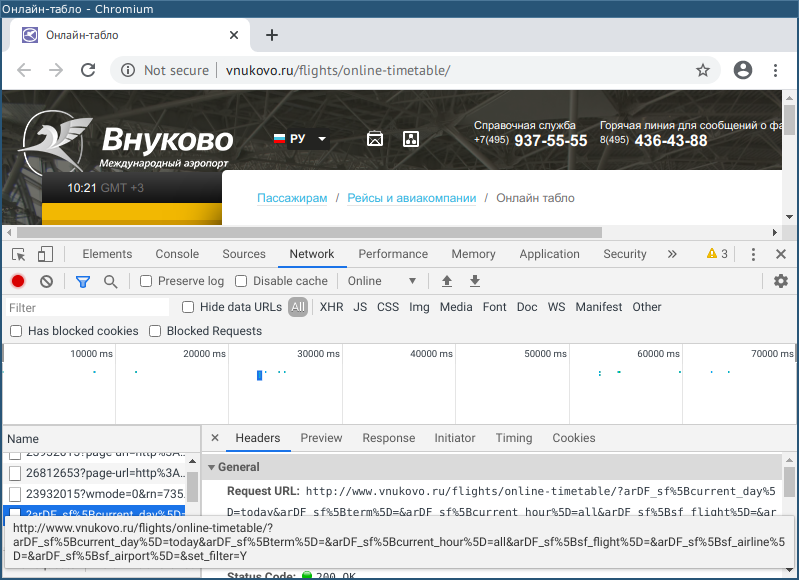Open the Chromium three-dot menu
The width and height of the screenshot is (799, 580).
click(775, 70)
